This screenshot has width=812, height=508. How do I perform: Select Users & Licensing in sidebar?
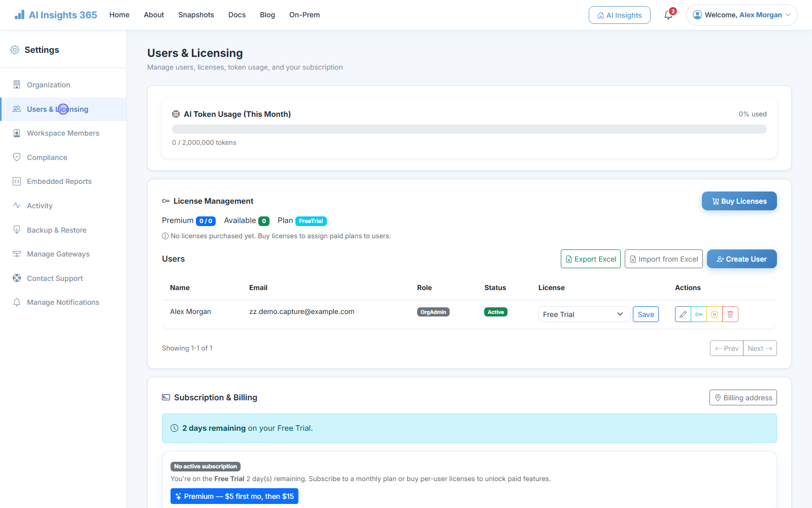coord(63,109)
